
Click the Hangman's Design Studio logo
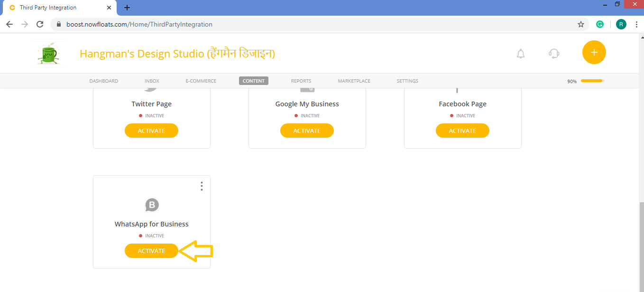pos(49,53)
